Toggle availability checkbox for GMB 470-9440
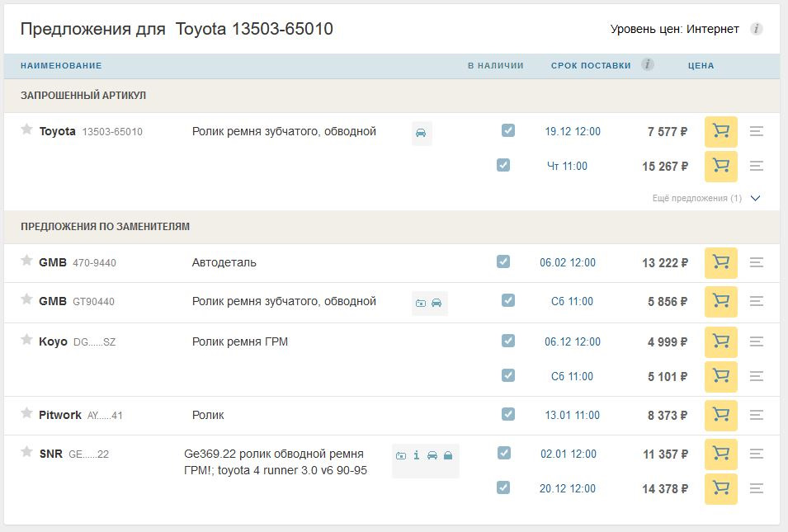This screenshot has height=532, width=788. [503, 261]
